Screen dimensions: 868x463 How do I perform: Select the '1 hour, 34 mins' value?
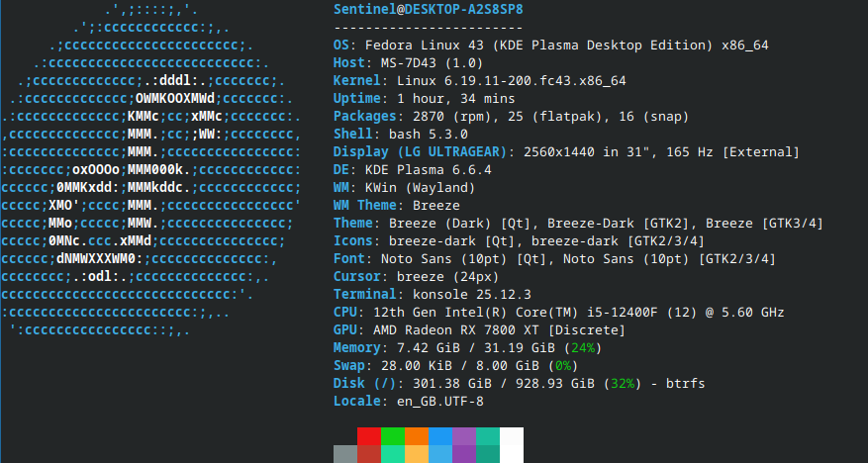pos(456,99)
